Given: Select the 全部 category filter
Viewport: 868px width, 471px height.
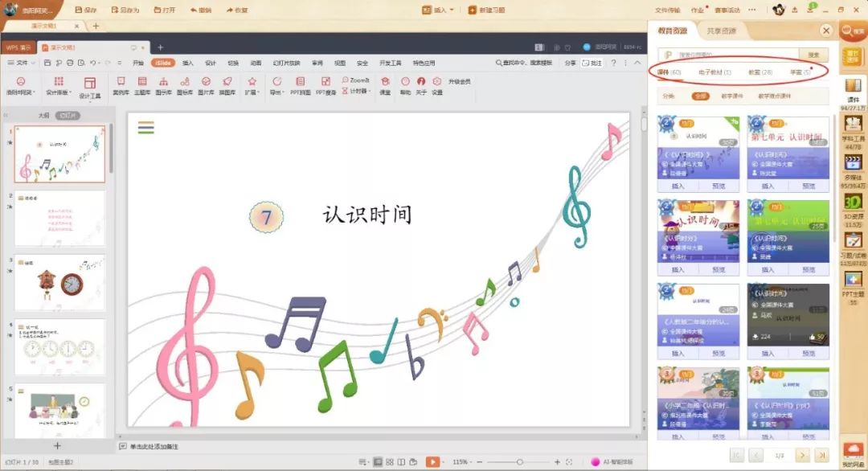Looking at the screenshot, I should (700, 96).
